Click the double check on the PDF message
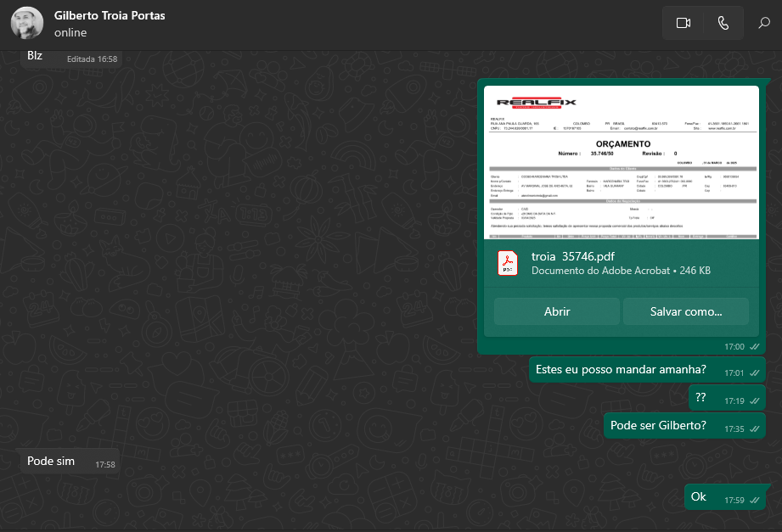This screenshot has height=532, width=782. click(x=754, y=347)
